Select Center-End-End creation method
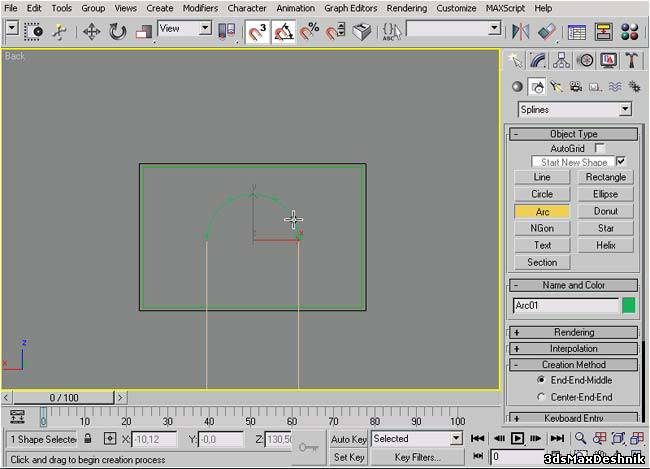 point(541,397)
